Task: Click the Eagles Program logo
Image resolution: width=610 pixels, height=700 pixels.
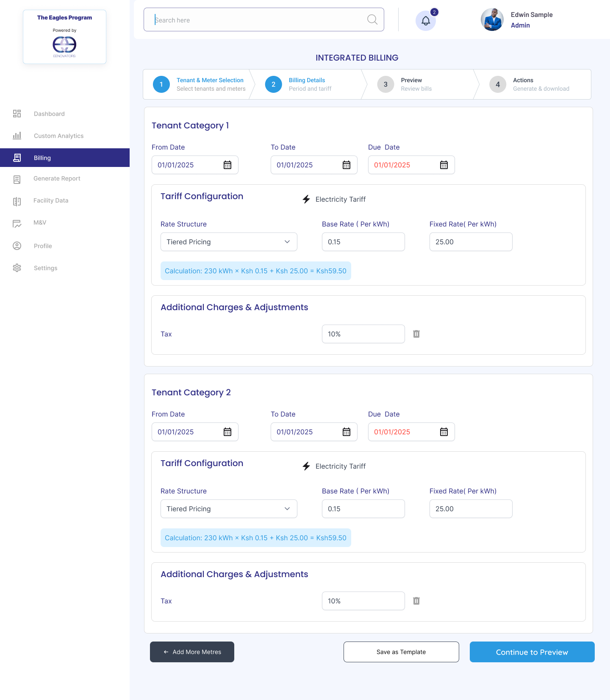Action: coord(64,37)
